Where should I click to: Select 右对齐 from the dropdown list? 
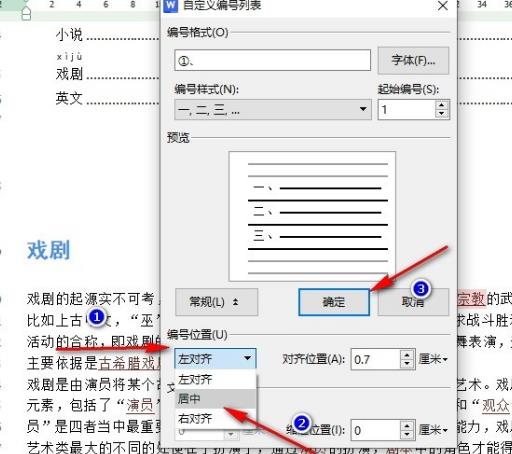click(x=215, y=418)
